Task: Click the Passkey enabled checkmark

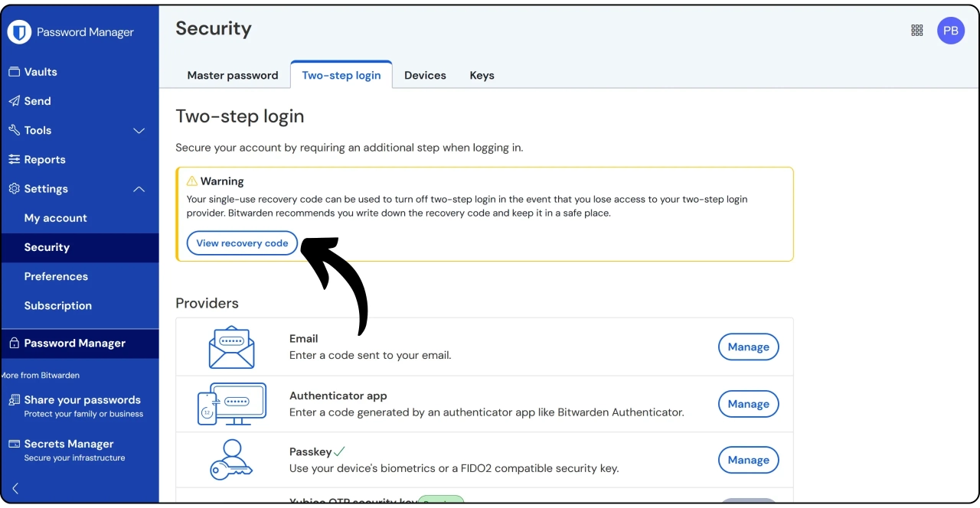Action: pyautogui.click(x=339, y=451)
